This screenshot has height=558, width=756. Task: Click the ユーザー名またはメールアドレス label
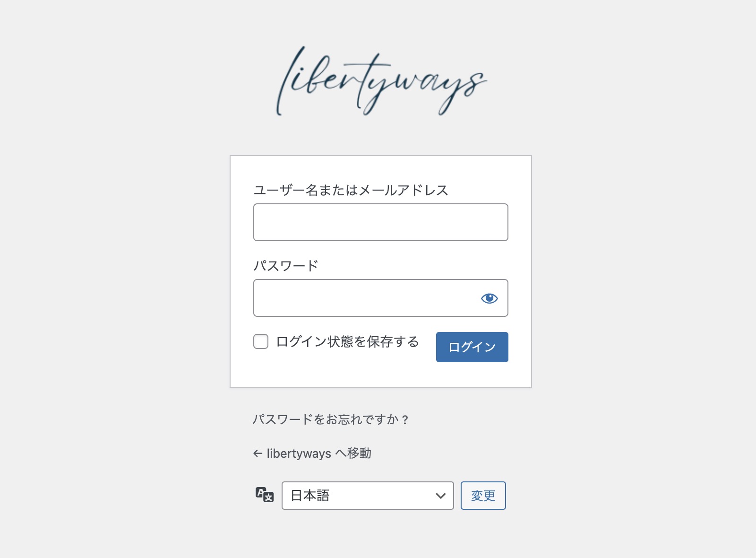351,190
